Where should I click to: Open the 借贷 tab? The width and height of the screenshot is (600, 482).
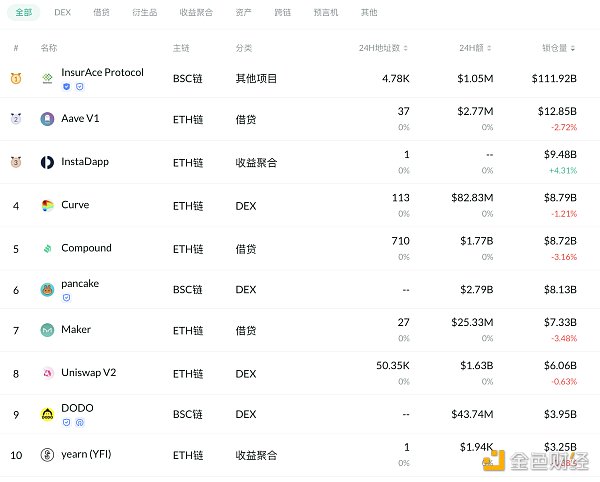pos(101,12)
